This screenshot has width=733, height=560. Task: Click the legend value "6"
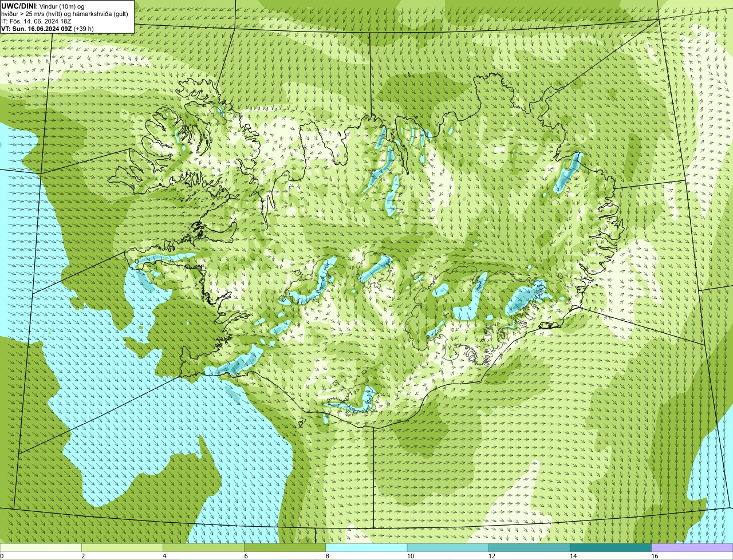[x=246, y=556]
